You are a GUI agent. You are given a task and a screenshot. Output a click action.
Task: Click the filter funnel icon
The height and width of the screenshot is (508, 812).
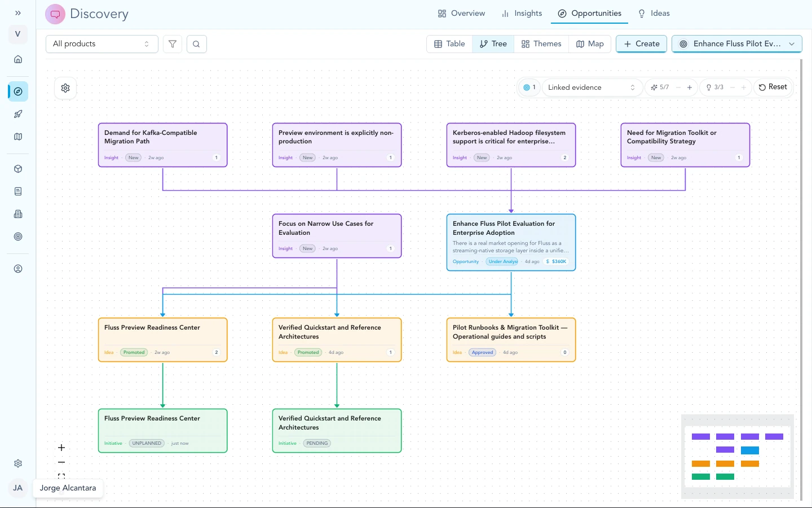(173, 44)
